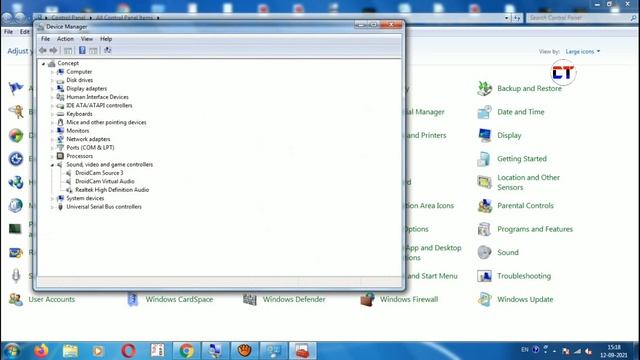Viewport: 640px width, 360px height.
Task: Select Realtek High Definition Audio device
Action: [112, 190]
